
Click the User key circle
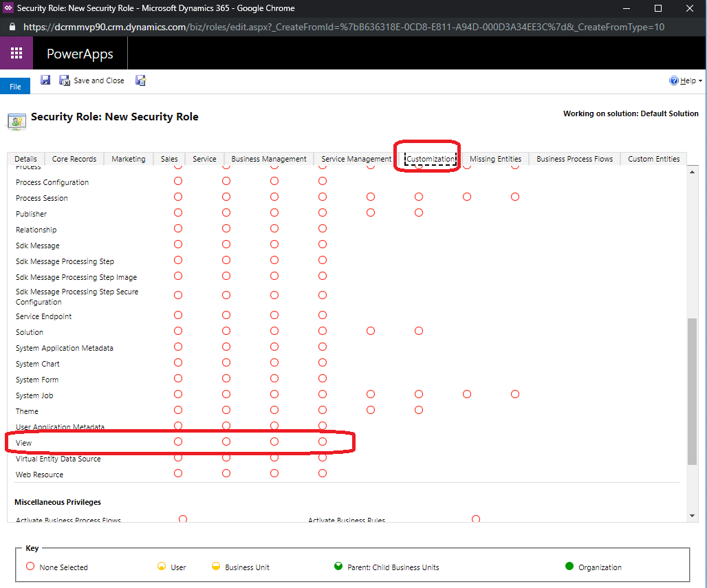162,566
